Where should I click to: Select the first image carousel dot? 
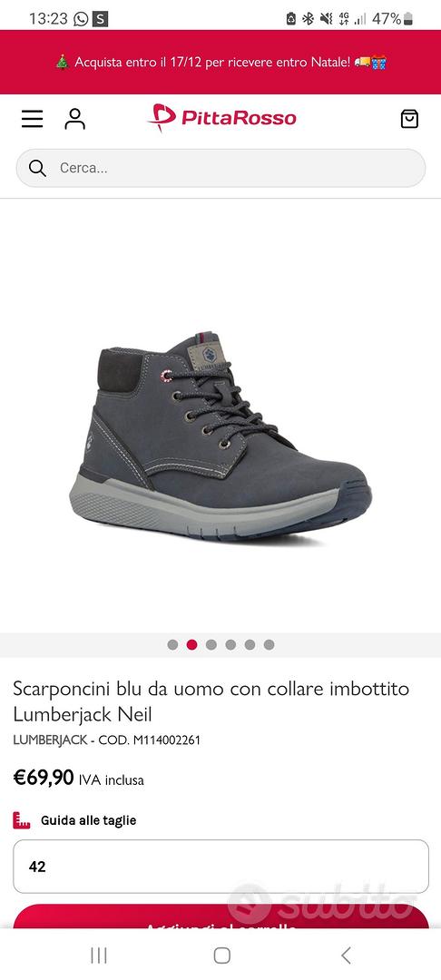173,645
